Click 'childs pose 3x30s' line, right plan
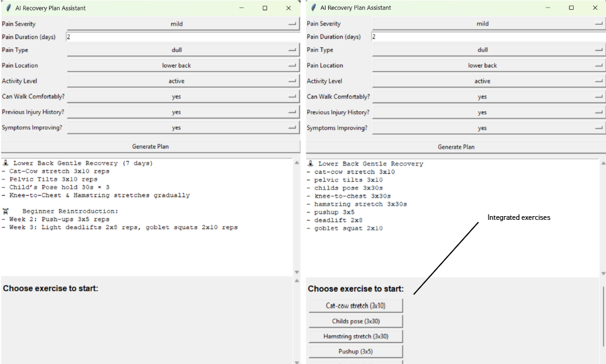Screen dimensions: 606x364 coord(345,188)
